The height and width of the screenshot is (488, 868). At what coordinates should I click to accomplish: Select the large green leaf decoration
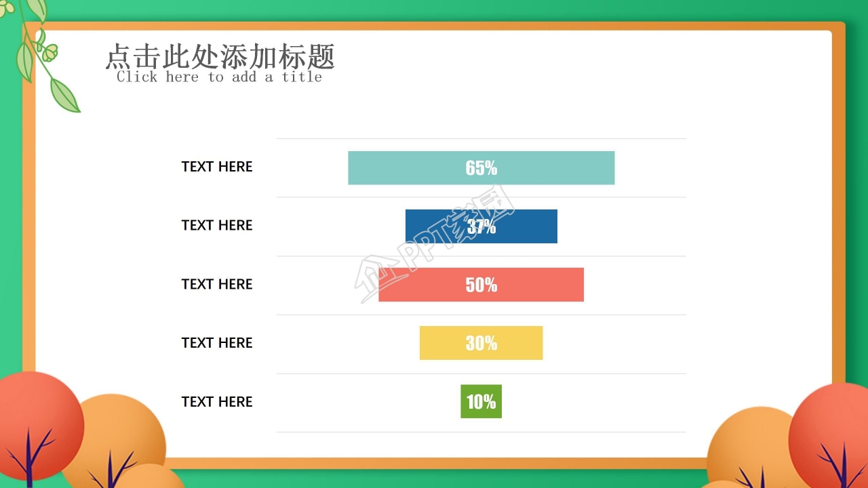tap(64, 96)
